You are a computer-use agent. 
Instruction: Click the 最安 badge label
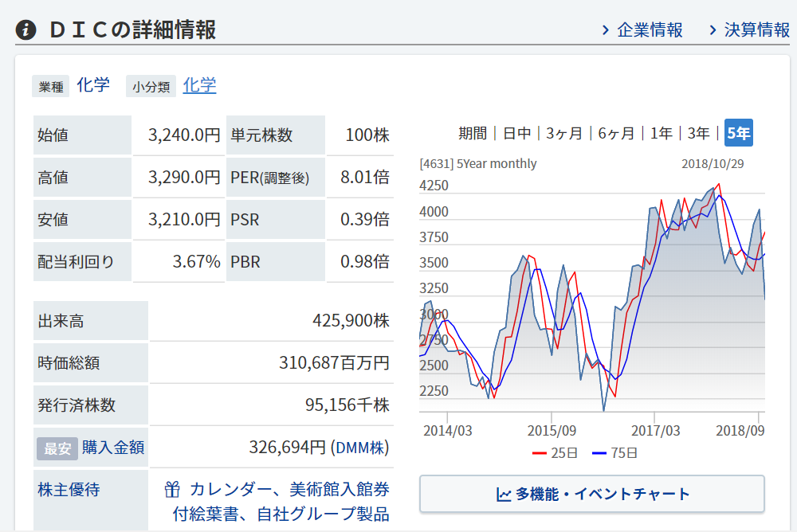pos(57,448)
